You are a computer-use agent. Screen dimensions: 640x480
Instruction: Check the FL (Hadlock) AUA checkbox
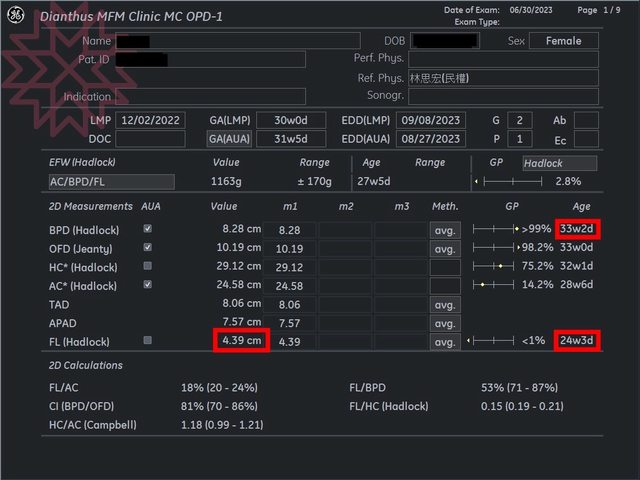148,341
